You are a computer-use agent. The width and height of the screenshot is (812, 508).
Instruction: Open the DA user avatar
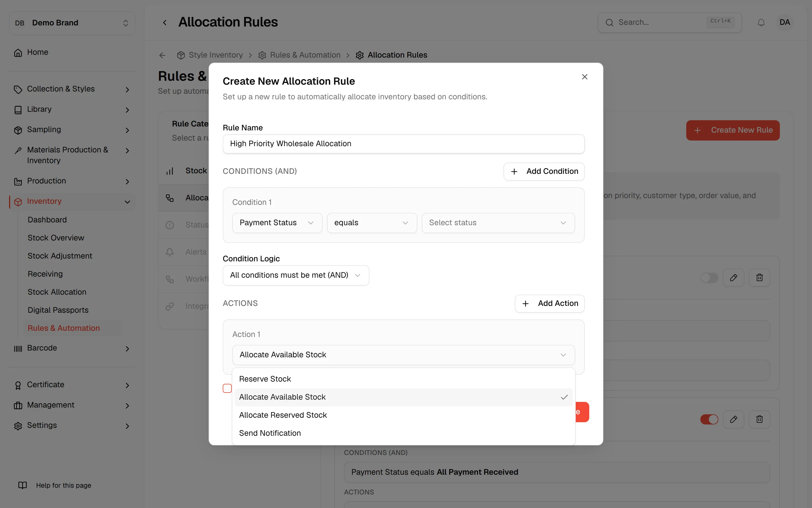click(x=784, y=23)
